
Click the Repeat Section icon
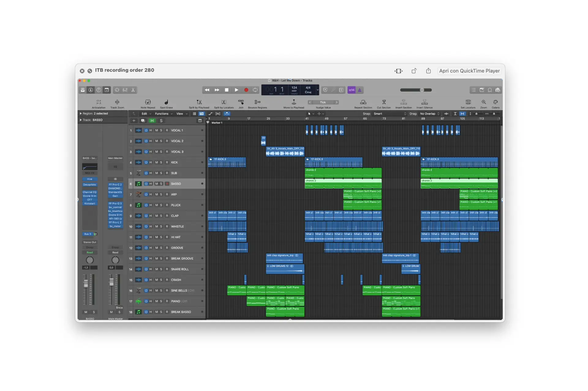tap(363, 102)
